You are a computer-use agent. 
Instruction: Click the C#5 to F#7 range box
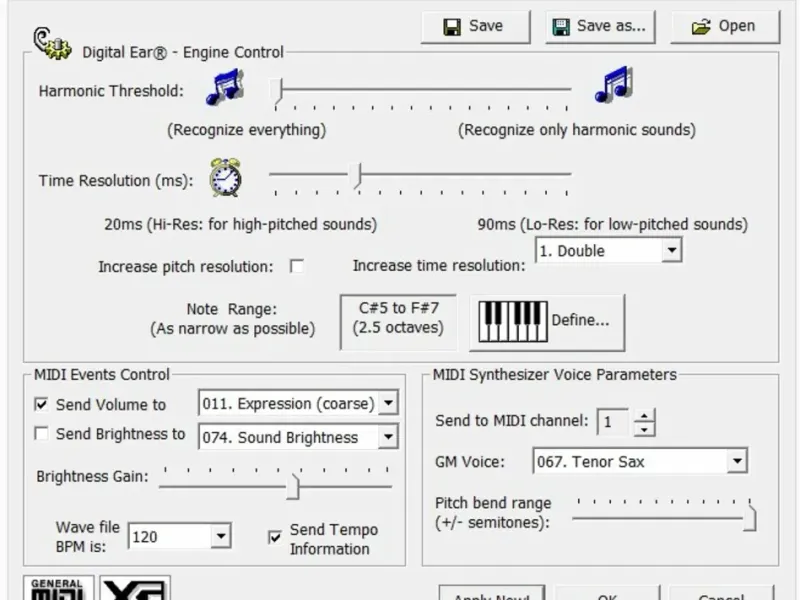pyautogui.click(x=398, y=322)
